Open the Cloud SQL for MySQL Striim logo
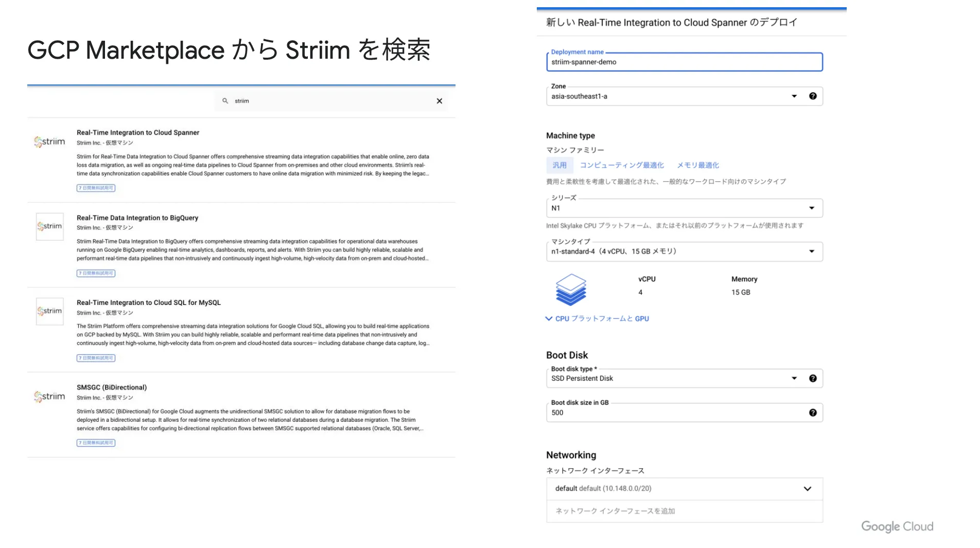Image resolution: width=980 pixels, height=548 pixels. point(50,311)
